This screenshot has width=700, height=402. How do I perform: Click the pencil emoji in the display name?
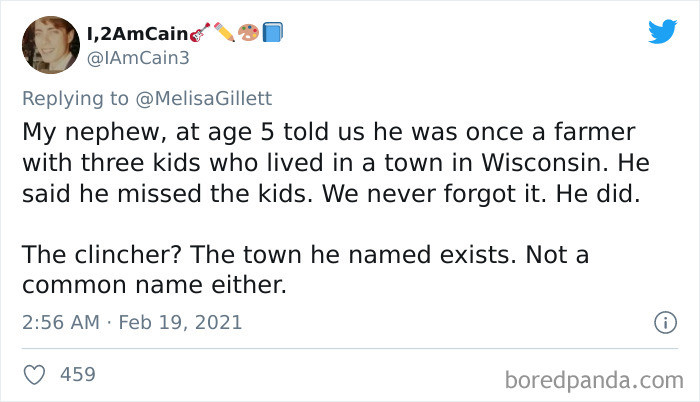click(x=224, y=33)
